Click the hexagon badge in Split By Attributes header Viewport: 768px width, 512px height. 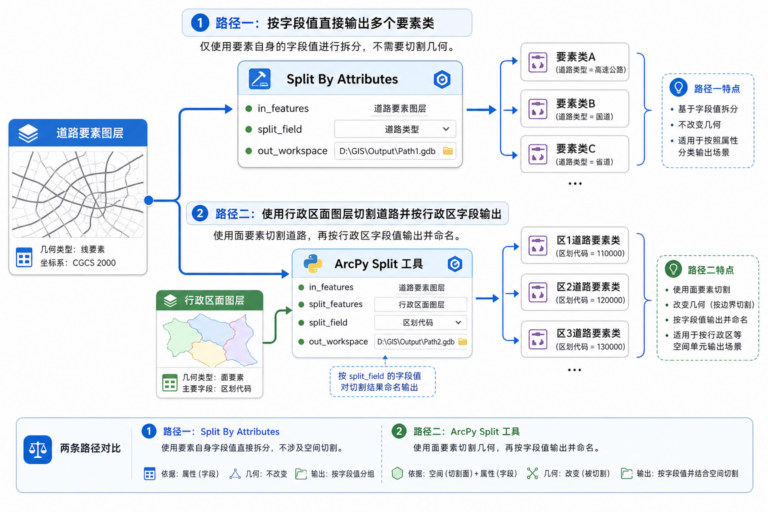[x=442, y=79]
